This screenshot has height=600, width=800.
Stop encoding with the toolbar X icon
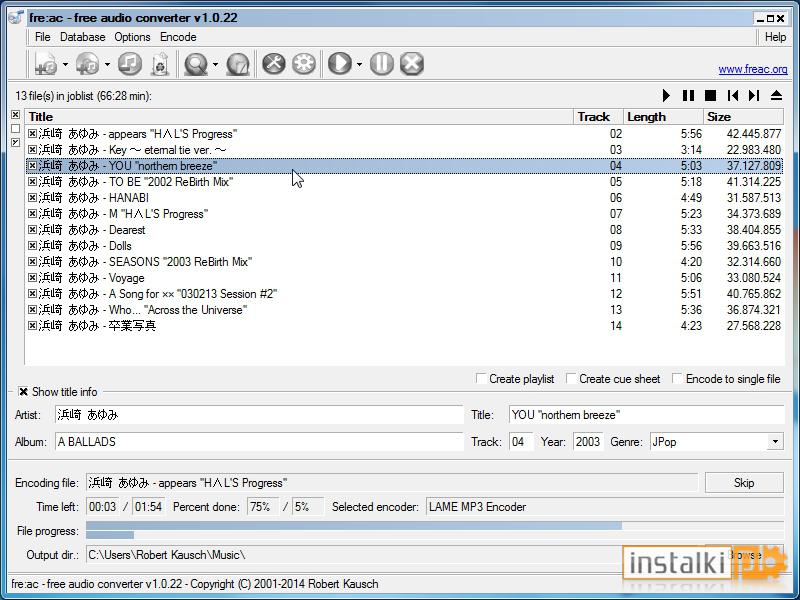(412, 64)
